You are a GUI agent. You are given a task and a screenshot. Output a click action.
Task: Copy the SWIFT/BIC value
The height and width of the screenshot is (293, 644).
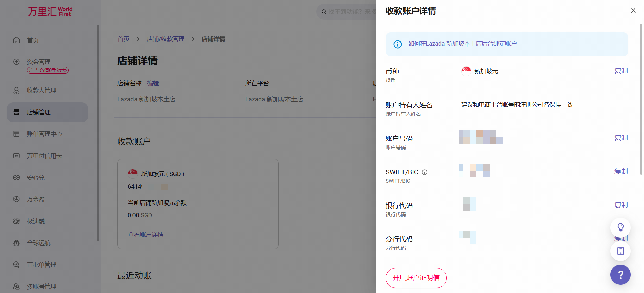pyautogui.click(x=621, y=171)
